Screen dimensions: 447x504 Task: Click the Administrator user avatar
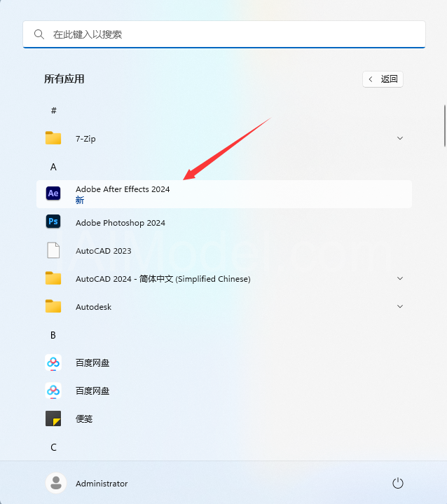pos(56,483)
